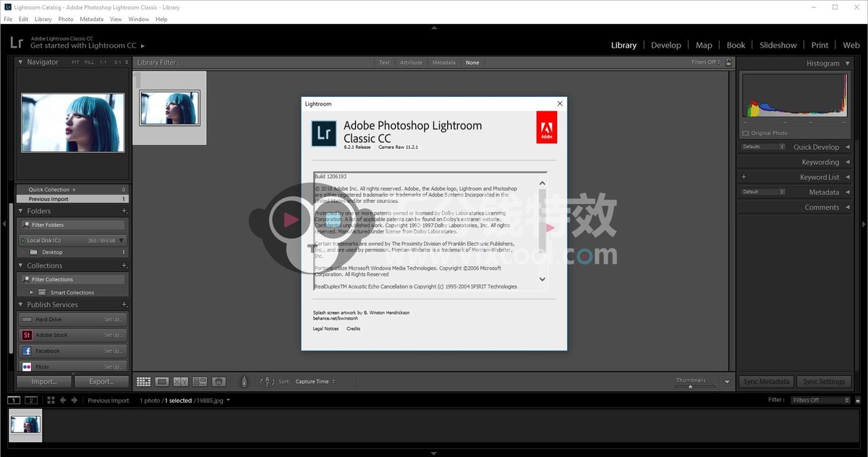Open Credits link in dialog

pos(353,328)
